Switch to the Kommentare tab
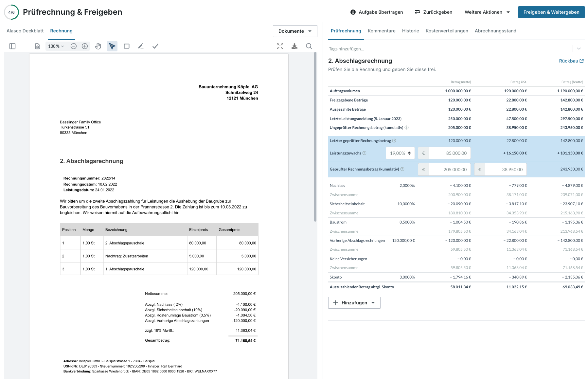Screen dimensions: 588x379 382,31
